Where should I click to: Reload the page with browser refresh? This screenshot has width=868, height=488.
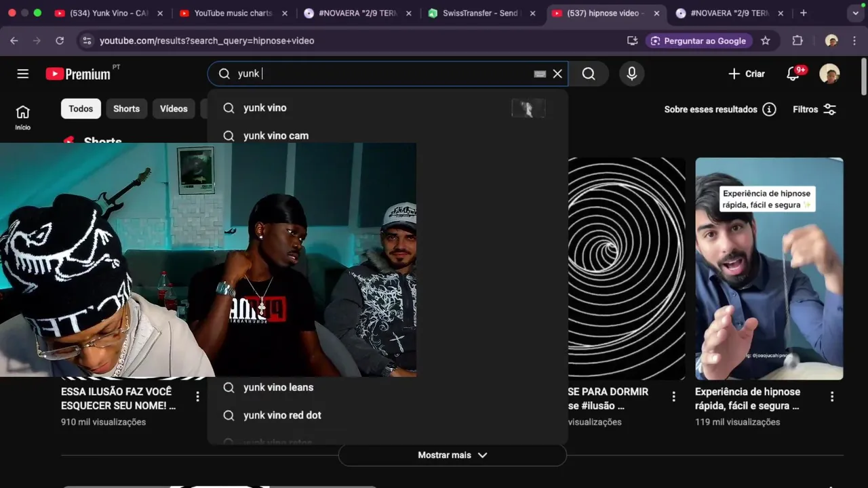coord(60,41)
